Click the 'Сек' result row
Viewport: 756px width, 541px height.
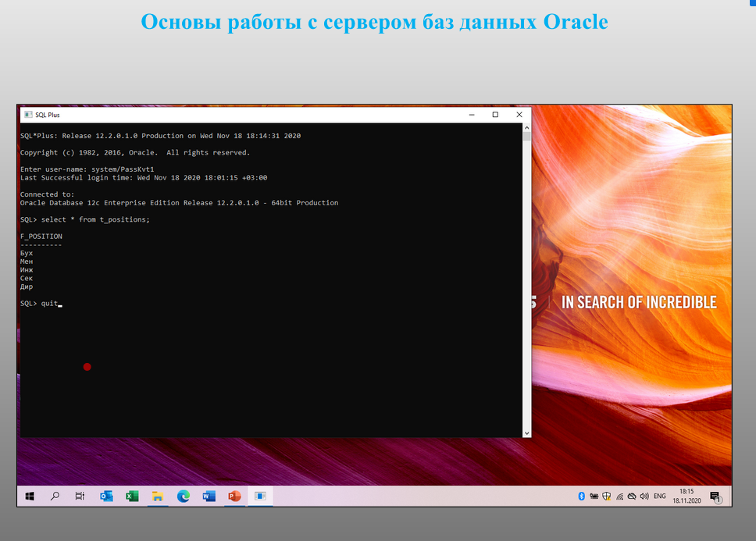coord(27,279)
